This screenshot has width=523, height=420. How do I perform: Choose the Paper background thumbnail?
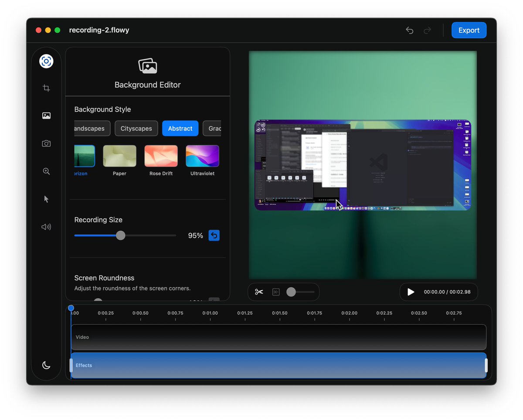pos(119,156)
